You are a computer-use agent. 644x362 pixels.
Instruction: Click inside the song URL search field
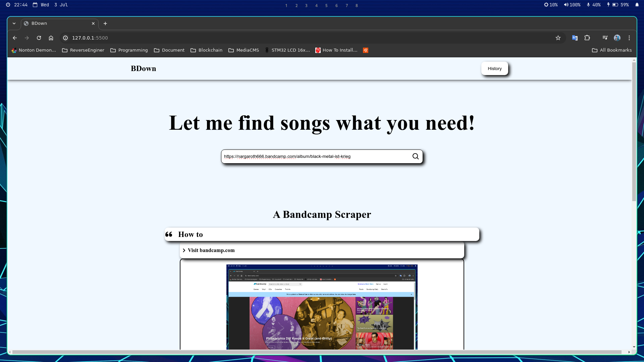(x=302, y=156)
